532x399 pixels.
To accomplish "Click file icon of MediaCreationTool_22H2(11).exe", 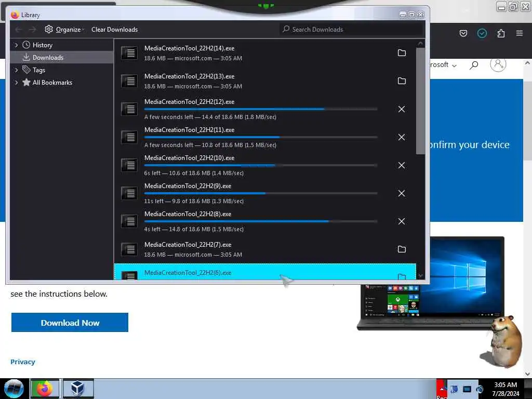I will [129, 137].
